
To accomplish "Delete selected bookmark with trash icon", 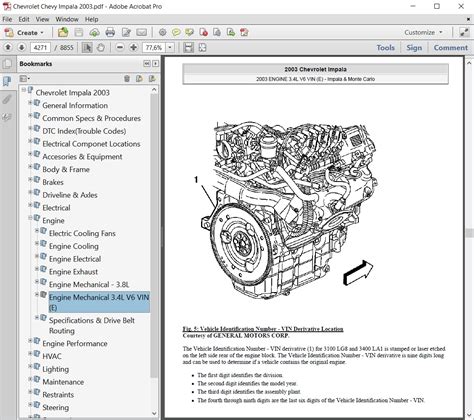I will pyautogui.click(x=127, y=79).
